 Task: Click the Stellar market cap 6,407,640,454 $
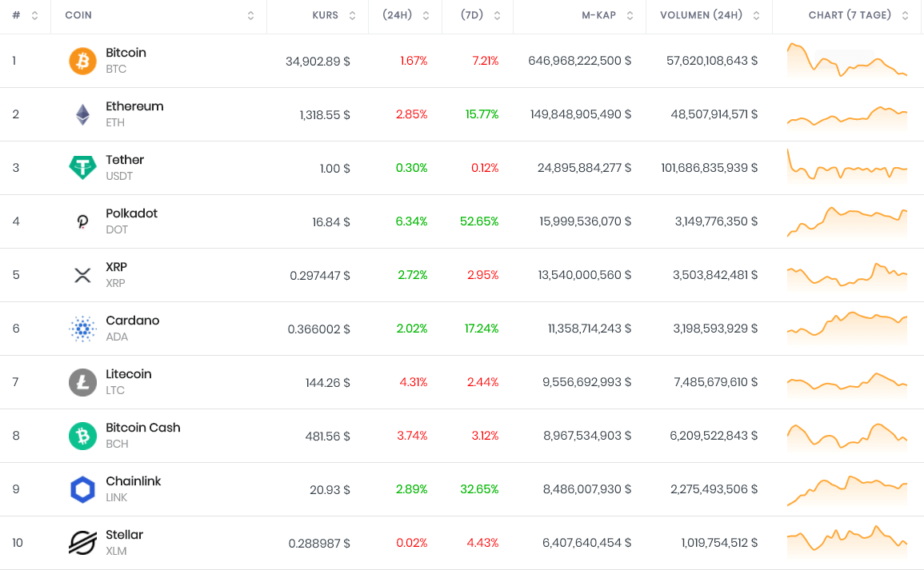587,543
